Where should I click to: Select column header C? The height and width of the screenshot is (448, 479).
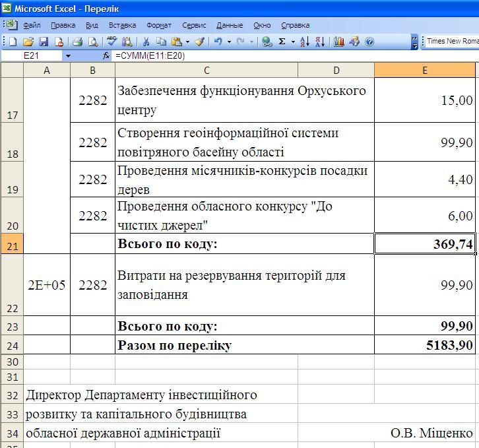tap(206, 70)
